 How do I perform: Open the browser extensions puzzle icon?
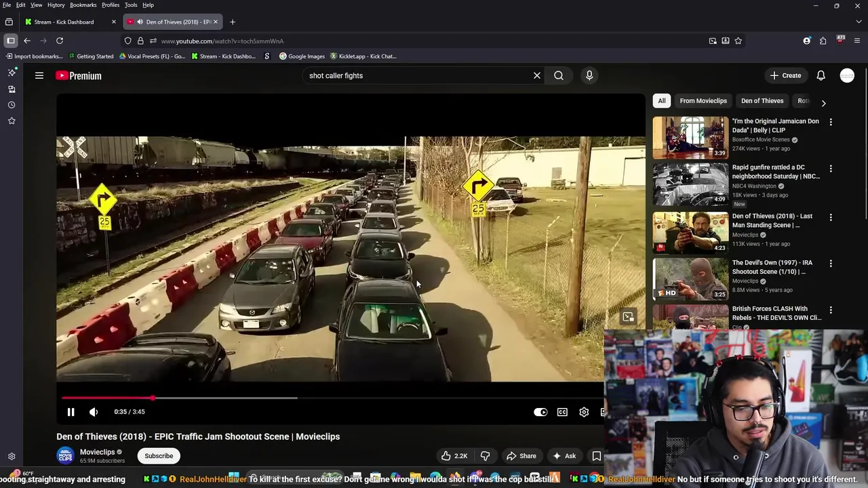(823, 41)
